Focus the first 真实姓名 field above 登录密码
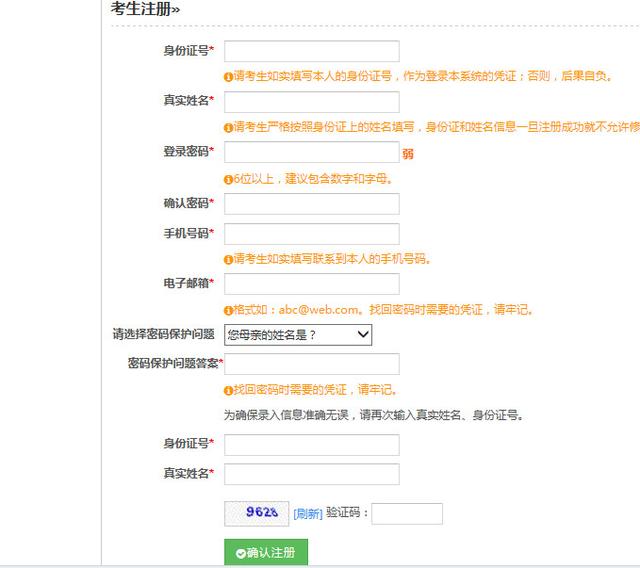This screenshot has width=640, height=568. coord(311,102)
